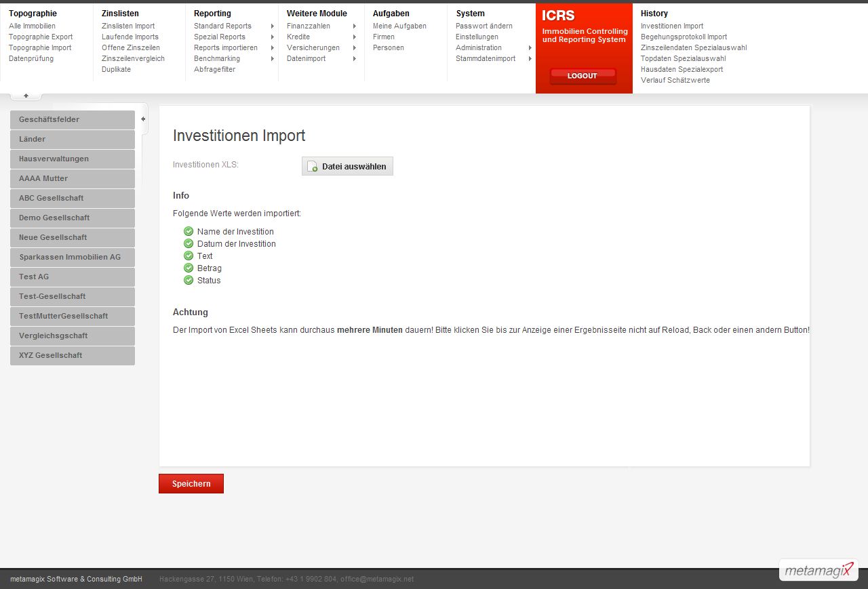This screenshot has height=589, width=868.
Task: Open the Topographie Import menu item
Action: [x=40, y=48]
